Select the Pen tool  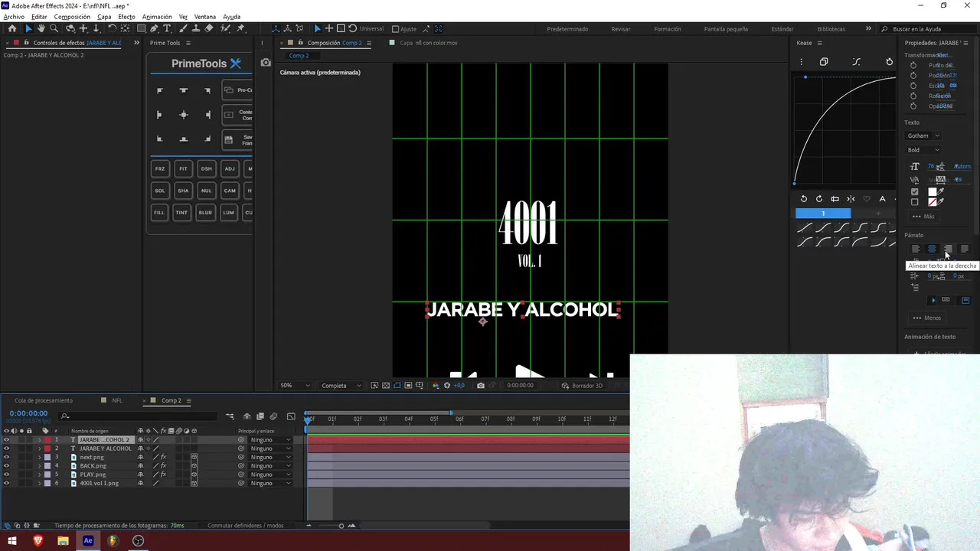coord(154,28)
